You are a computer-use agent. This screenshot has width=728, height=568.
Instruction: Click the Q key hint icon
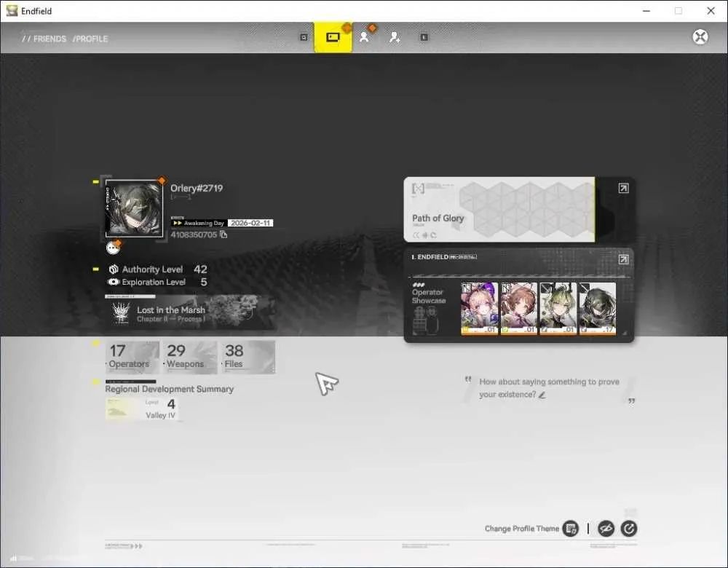(304, 37)
